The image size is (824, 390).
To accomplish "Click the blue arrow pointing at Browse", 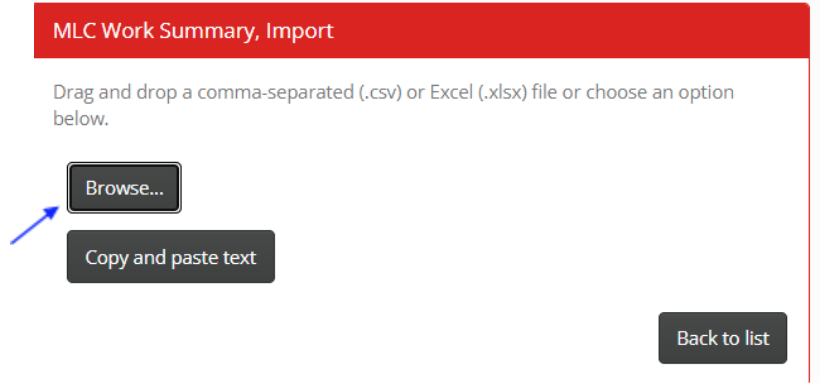I will pyautogui.click(x=35, y=225).
